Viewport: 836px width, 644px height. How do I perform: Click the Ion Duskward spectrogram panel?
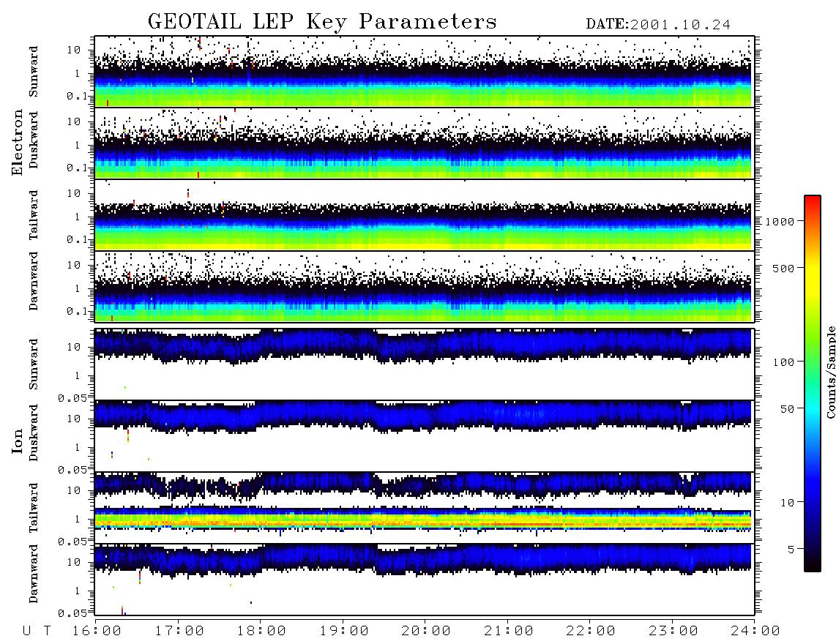[425, 435]
